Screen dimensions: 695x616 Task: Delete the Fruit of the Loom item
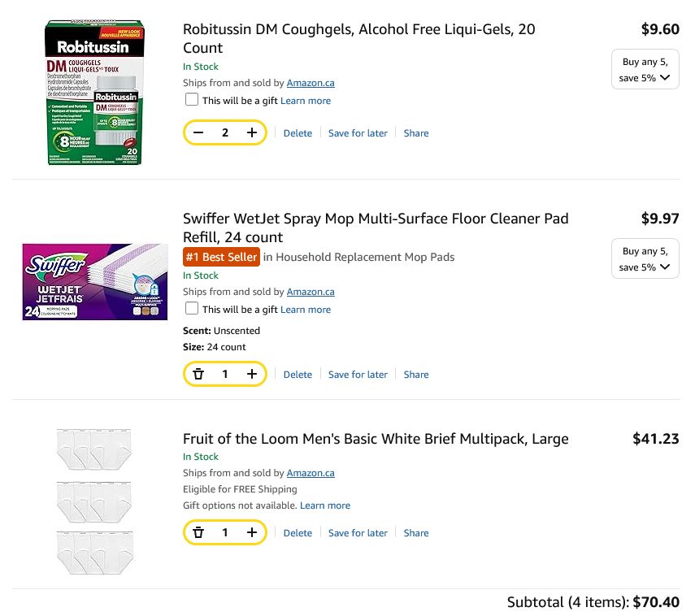point(298,532)
